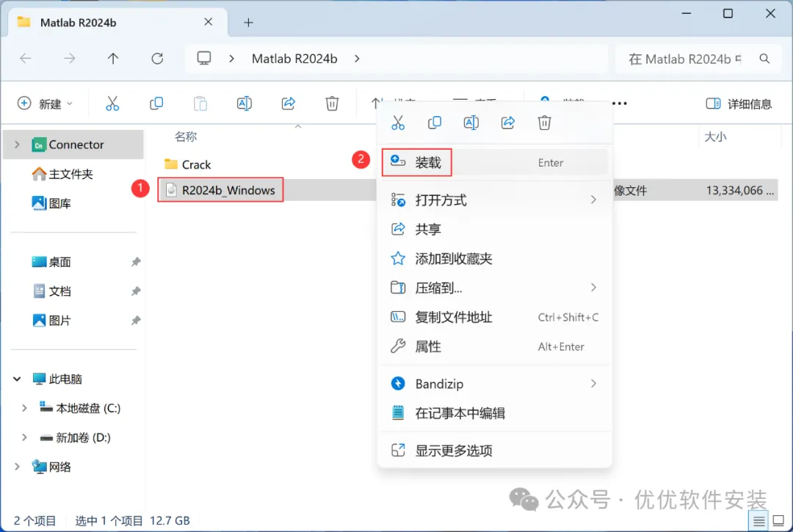This screenshot has height=532, width=793.
Task: Refresh the current folder view
Action: [157, 59]
